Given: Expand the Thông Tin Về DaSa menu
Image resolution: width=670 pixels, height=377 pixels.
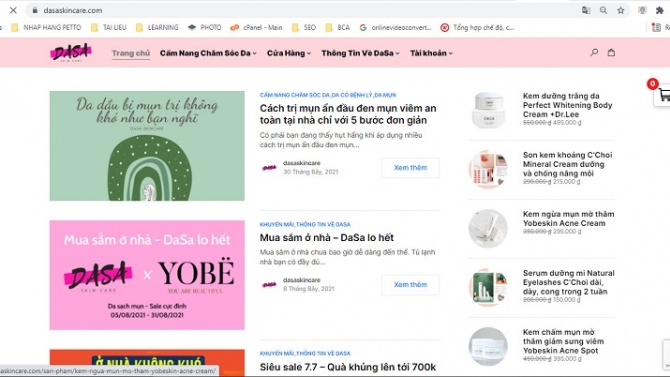Looking at the screenshot, I should point(360,53).
